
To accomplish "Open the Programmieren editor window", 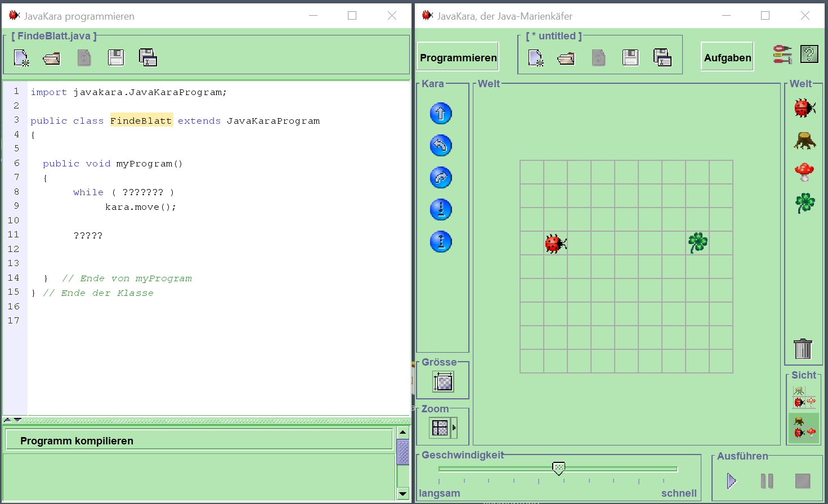I will [458, 57].
